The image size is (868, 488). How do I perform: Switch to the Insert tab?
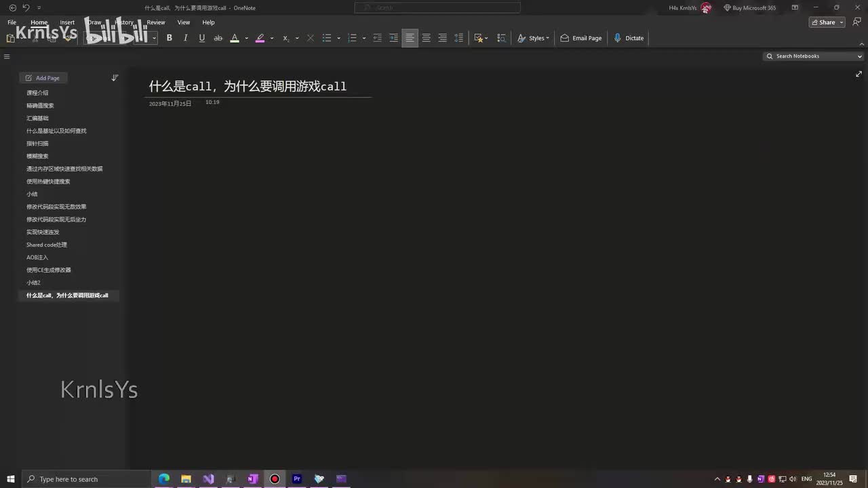coord(67,22)
